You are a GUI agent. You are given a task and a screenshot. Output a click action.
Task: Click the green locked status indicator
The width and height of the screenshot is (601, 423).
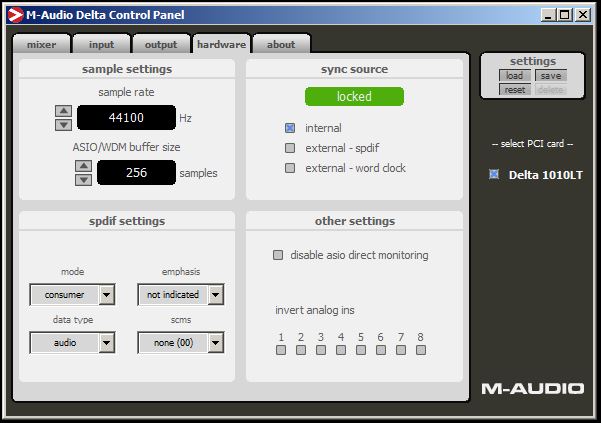[354, 96]
